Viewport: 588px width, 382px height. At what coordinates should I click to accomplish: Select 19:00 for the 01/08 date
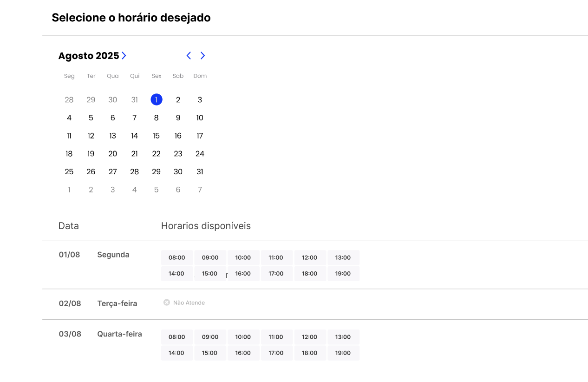(x=343, y=274)
